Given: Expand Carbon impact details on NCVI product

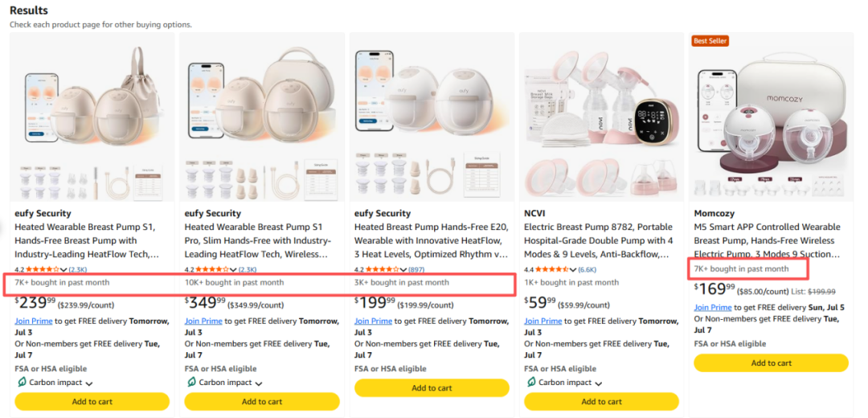Looking at the screenshot, I should click(598, 383).
